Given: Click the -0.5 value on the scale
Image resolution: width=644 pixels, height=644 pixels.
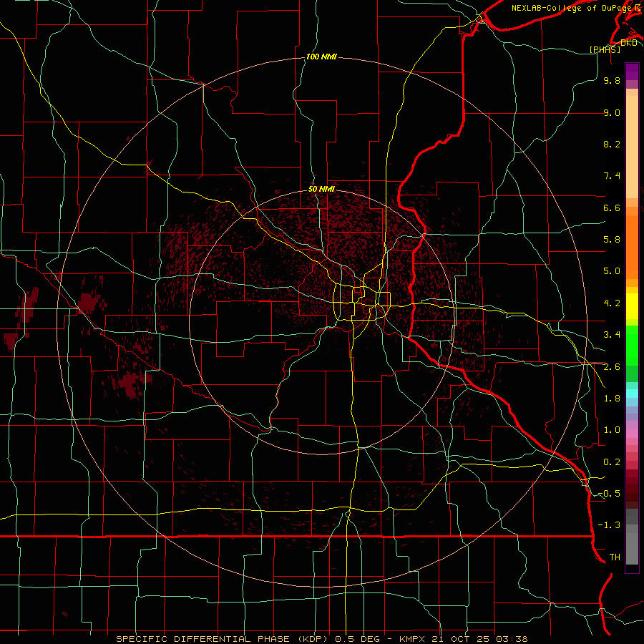Looking at the screenshot, I should [610, 494].
